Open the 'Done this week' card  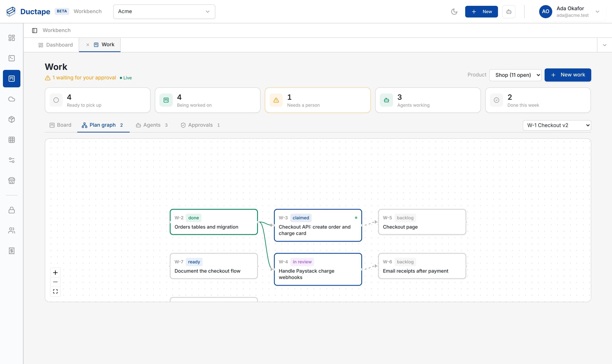click(538, 100)
